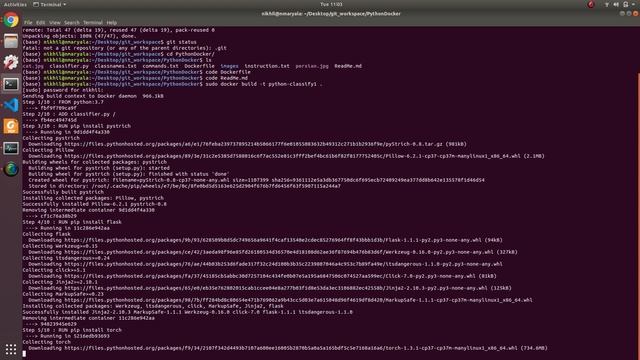
Task: Click 'classifier.py' in the ls output
Action: point(69,66)
